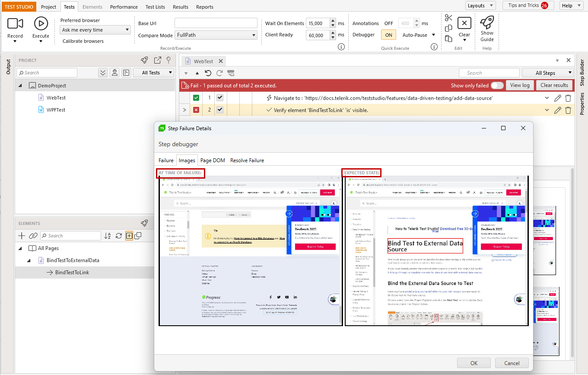Click the A-Z sort icon in Elements
The width and height of the screenshot is (588, 375).
[x=108, y=236]
